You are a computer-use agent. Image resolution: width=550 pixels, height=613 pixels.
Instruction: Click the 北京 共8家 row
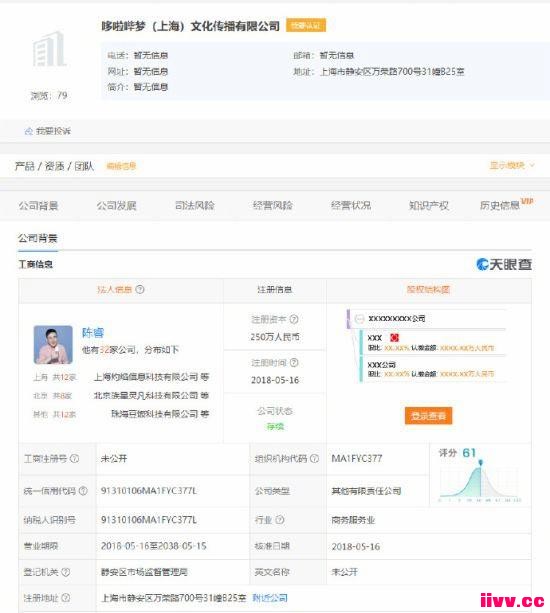pos(121,396)
